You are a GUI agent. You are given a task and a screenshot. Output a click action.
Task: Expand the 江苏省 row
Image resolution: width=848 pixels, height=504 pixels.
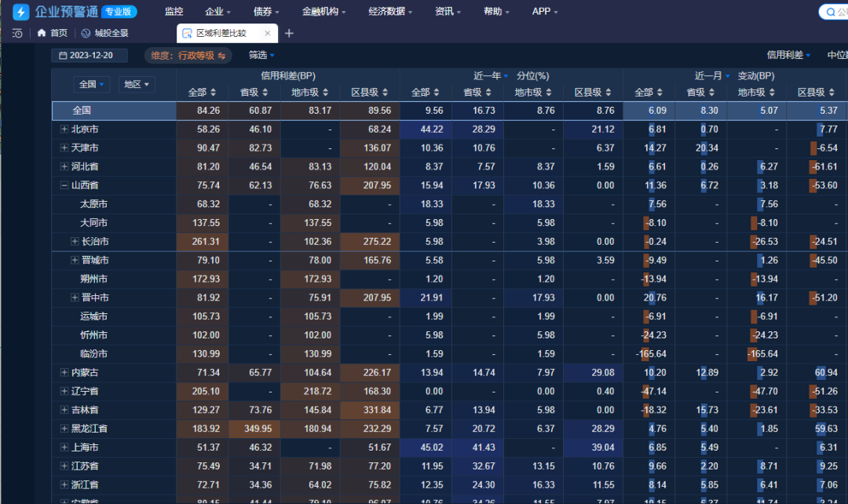(x=64, y=466)
